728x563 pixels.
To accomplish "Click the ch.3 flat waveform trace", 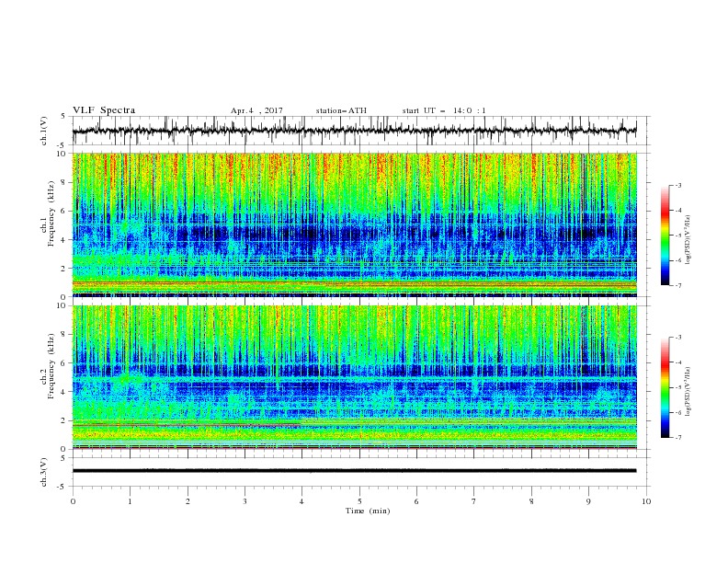I will [x=354, y=471].
